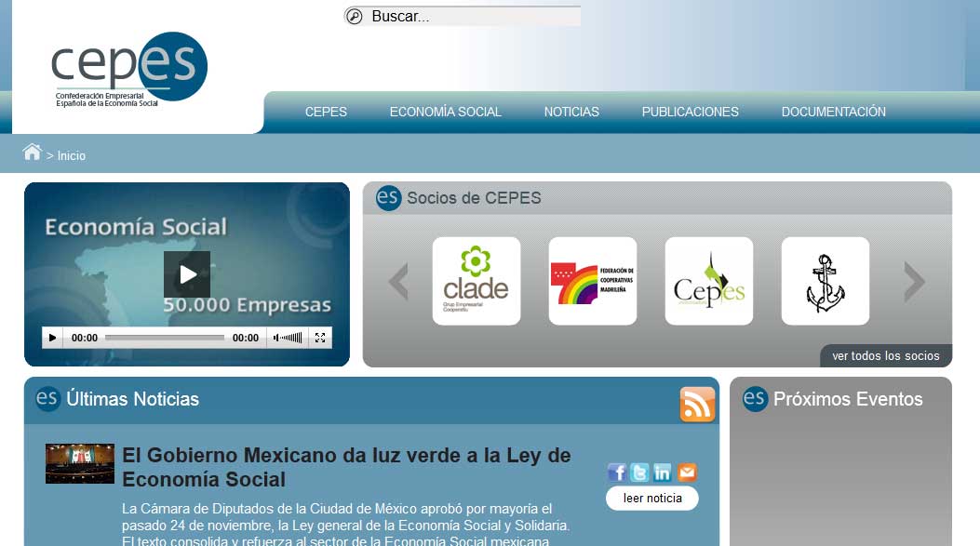
Task: Click the "leer noticia" button
Action: pos(651,499)
